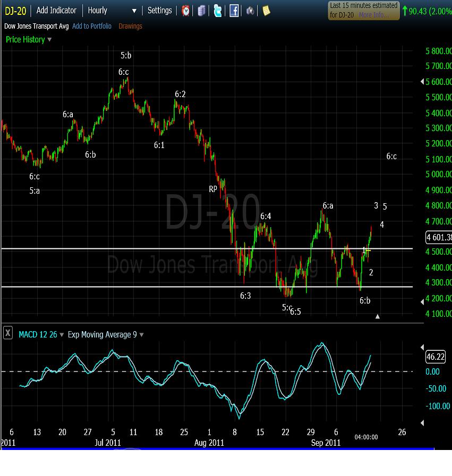Add Dow Jones Transport to portfolio
Image resolution: width=452 pixels, height=476 pixels.
(x=92, y=26)
